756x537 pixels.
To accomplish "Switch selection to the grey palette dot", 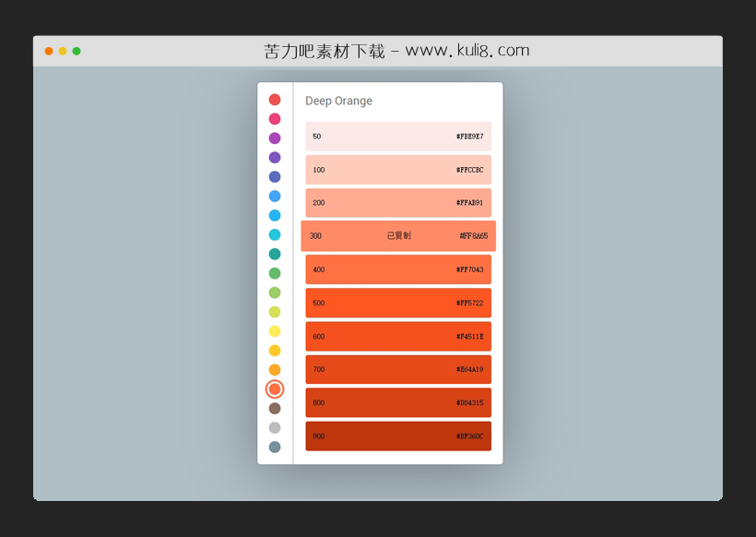I will pos(275,427).
